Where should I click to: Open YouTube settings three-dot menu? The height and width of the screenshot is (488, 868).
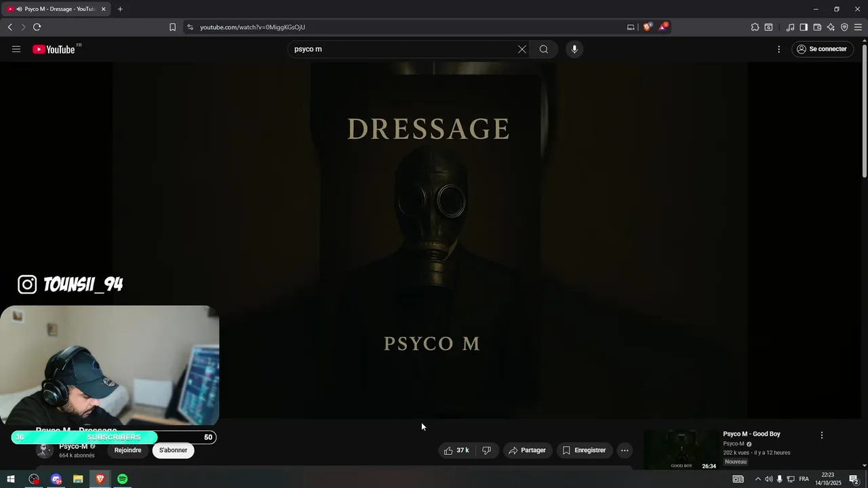tap(778, 49)
